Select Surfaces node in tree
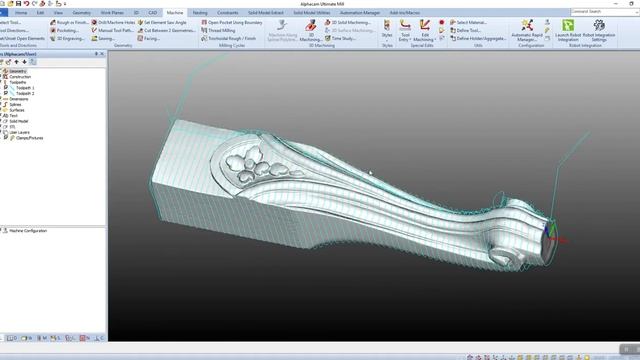This screenshot has height=360, width=640. (x=17, y=110)
